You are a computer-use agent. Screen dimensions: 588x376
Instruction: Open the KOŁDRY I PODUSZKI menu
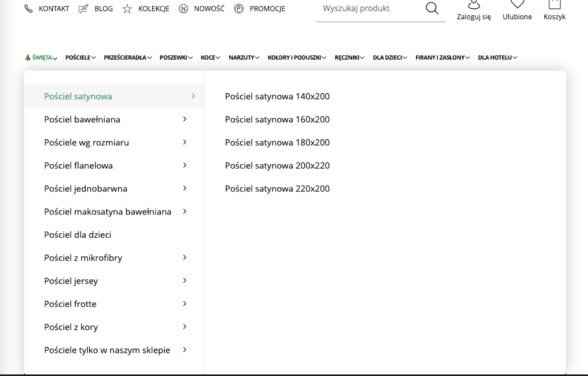297,57
